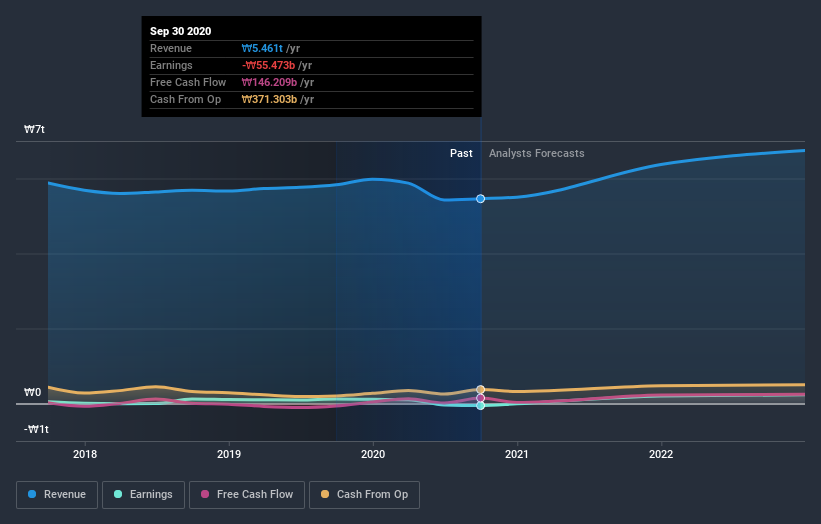This screenshot has height=524, width=821.
Task: Click the 2018 x-axis label
Action: click(85, 454)
